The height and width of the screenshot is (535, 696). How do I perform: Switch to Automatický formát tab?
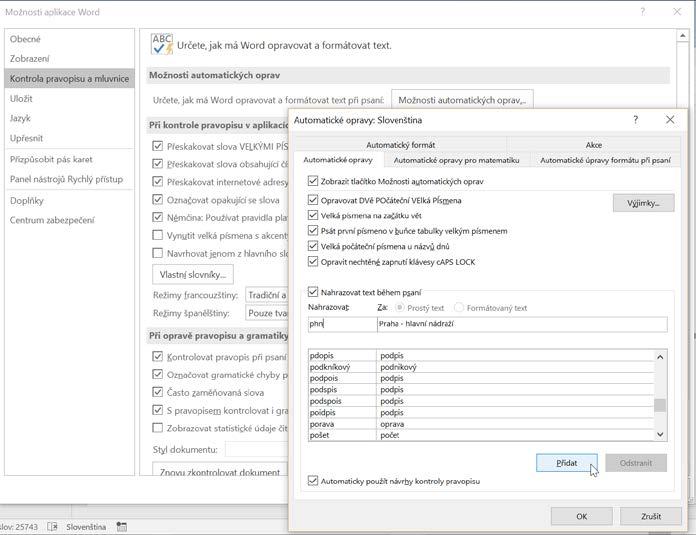[400, 145]
